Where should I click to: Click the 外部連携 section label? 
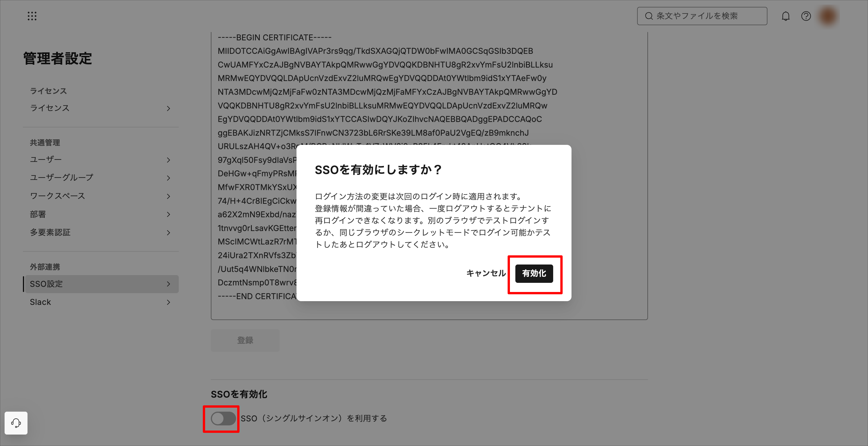point(45,267)
